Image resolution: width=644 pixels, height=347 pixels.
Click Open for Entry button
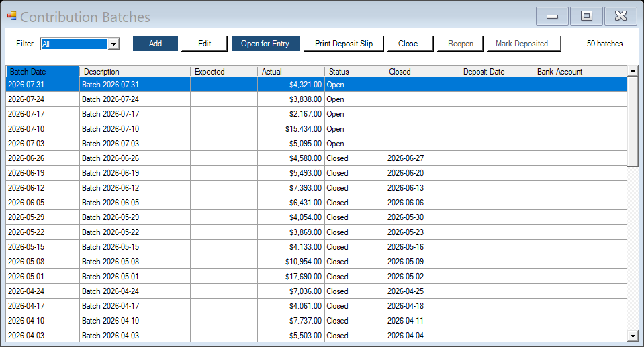pyautogui.click(x=265, y=44)
